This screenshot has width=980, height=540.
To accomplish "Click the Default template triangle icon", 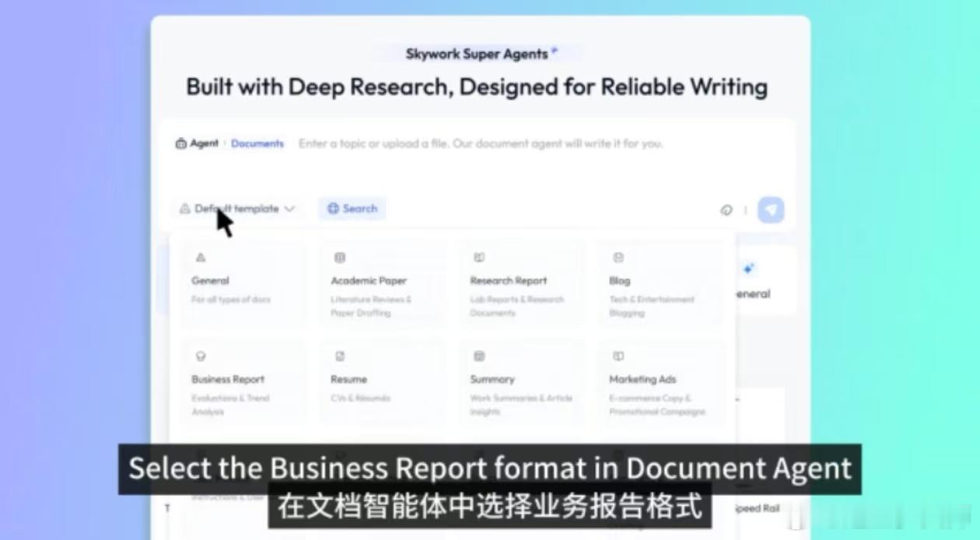I will (x=184, y=209).
